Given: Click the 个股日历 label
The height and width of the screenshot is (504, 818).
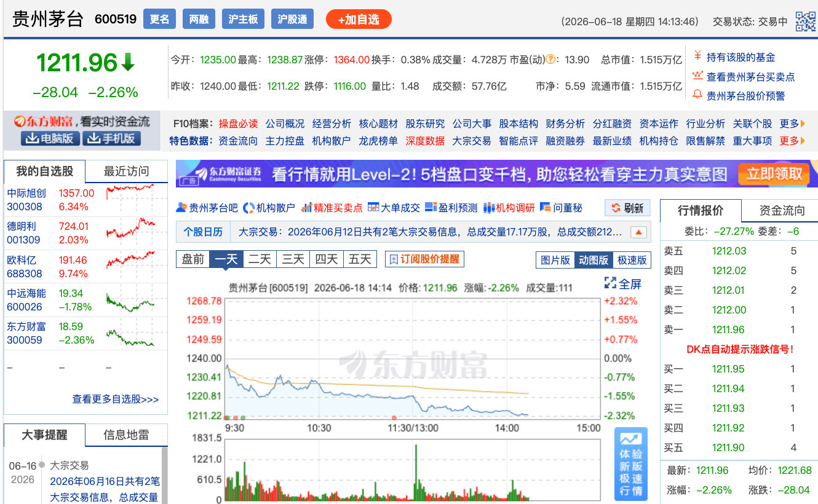Looking at the screenshot, I should tap(203, 232).
